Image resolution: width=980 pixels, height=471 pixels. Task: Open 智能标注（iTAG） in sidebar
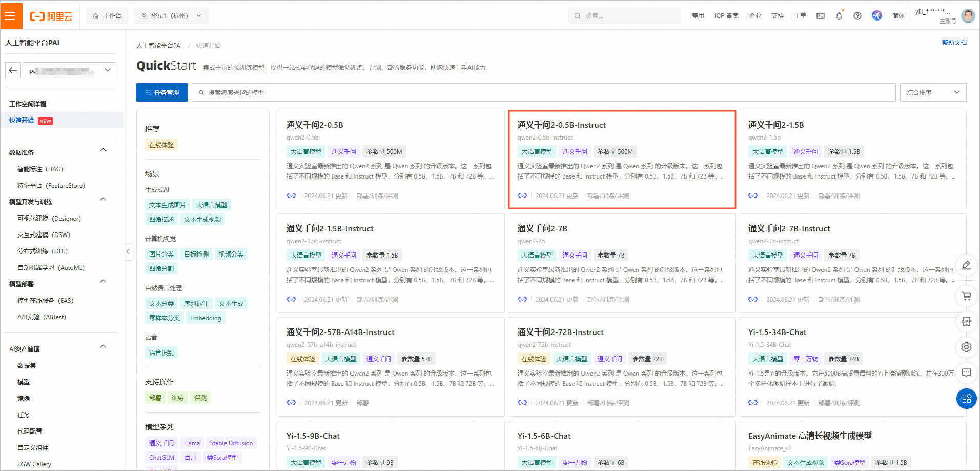click(40, 169)
